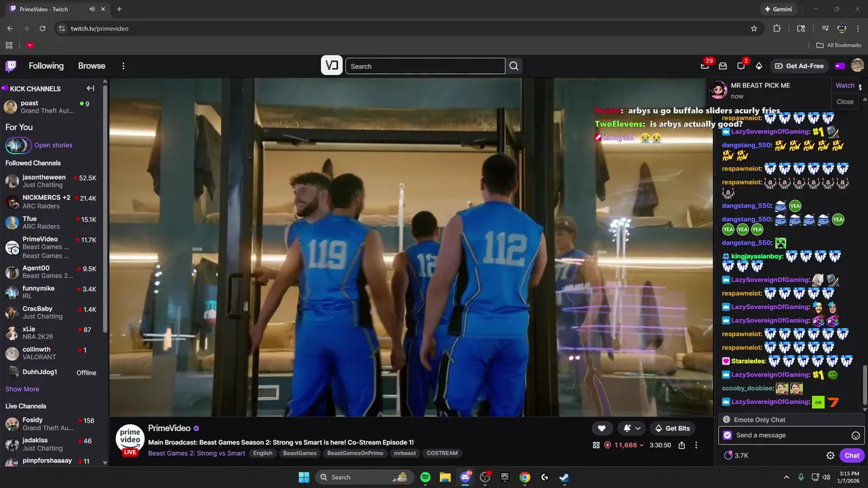The height and width of the screenshot is (488, 868).
Task: Open stream more options three-dot menu
Action: click(x=696, y=445)
